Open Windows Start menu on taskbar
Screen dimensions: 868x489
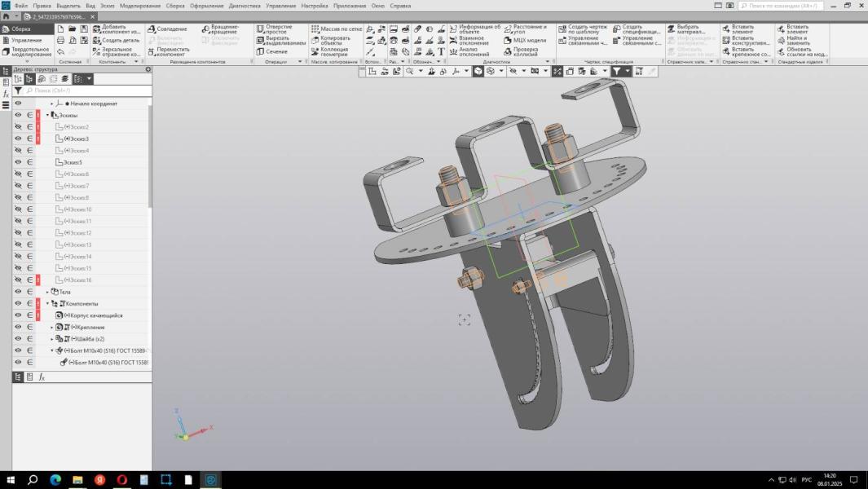pyautogui.click(x=10, y=479)
